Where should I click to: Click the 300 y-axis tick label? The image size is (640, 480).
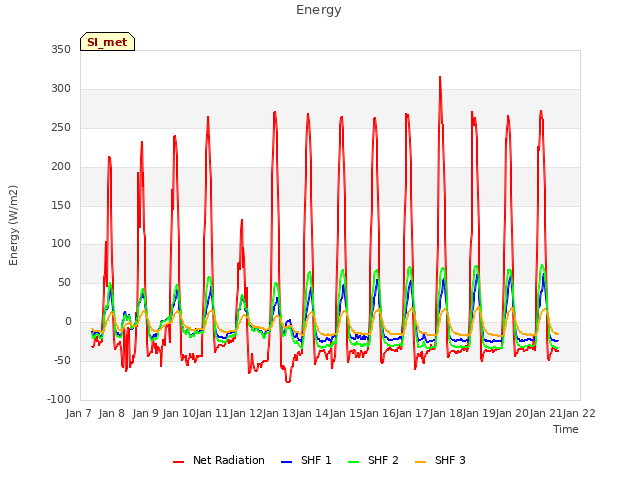tap(61, 89)
